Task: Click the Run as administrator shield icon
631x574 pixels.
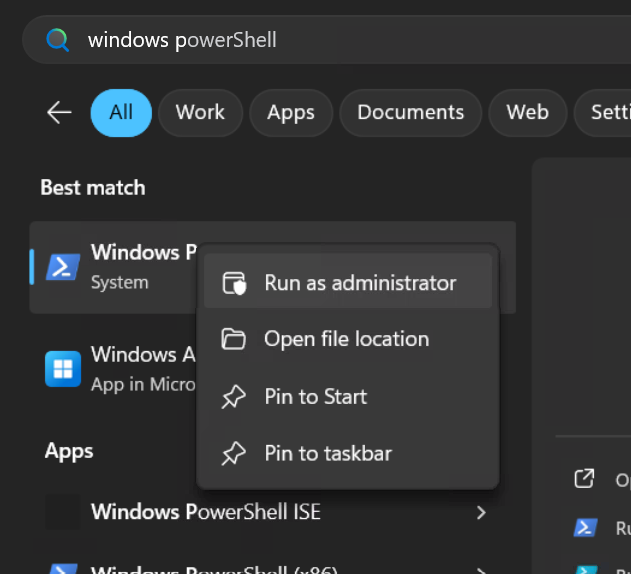Action: point(234,283)
